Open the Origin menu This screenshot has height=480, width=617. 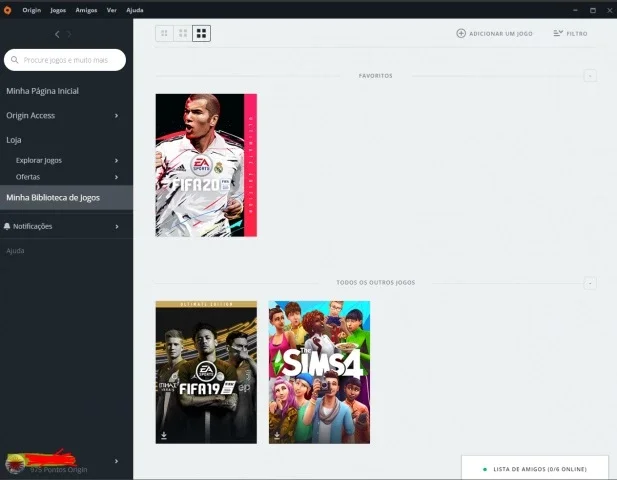31,10
